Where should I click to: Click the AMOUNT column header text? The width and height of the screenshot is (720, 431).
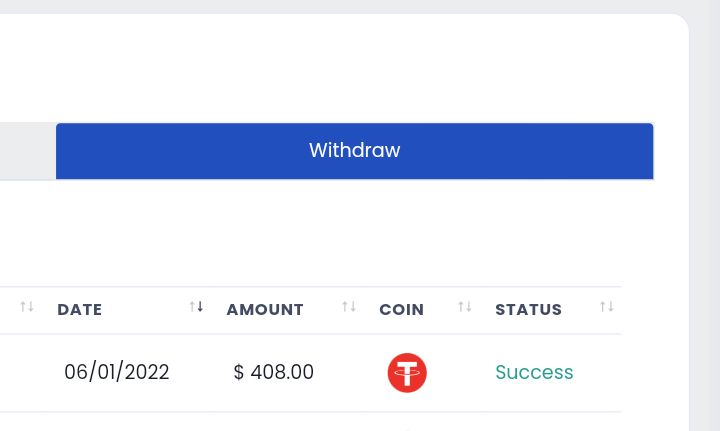point(265,309)
